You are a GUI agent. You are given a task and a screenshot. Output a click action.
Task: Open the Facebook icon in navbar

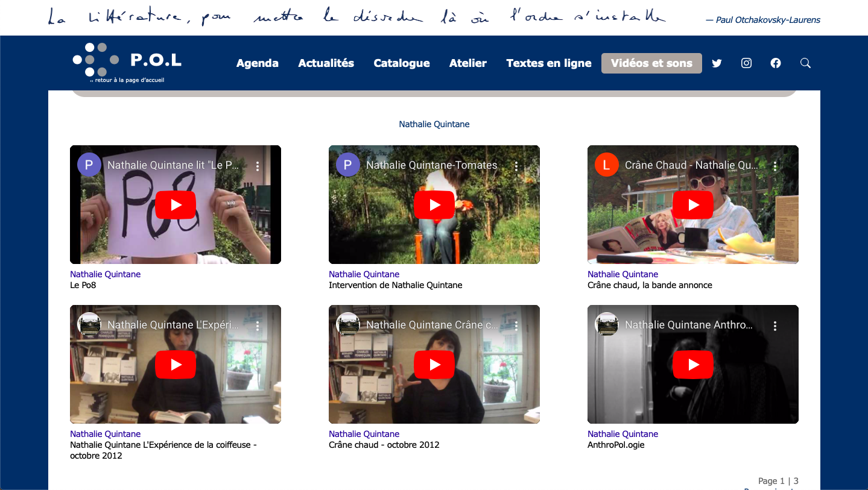tap(776, 63)
